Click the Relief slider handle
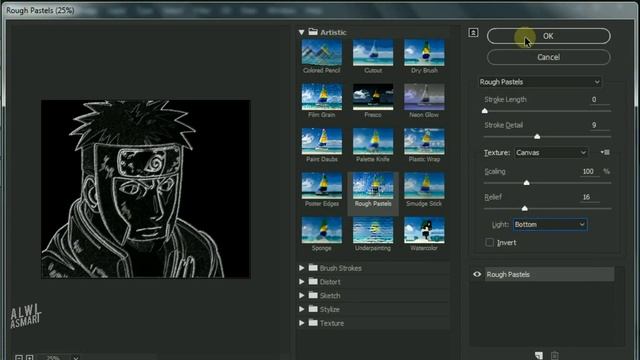 [x=524, y=208]
